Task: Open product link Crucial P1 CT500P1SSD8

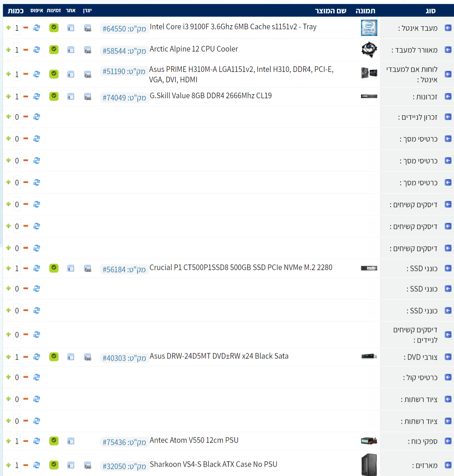Action: (x=241, y=267)
